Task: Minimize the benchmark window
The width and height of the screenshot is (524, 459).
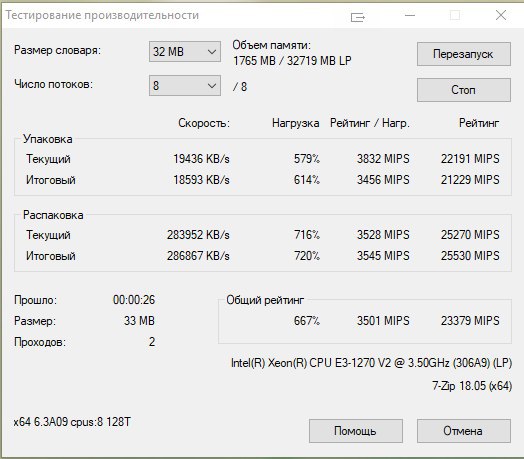Action: [410, 15]
